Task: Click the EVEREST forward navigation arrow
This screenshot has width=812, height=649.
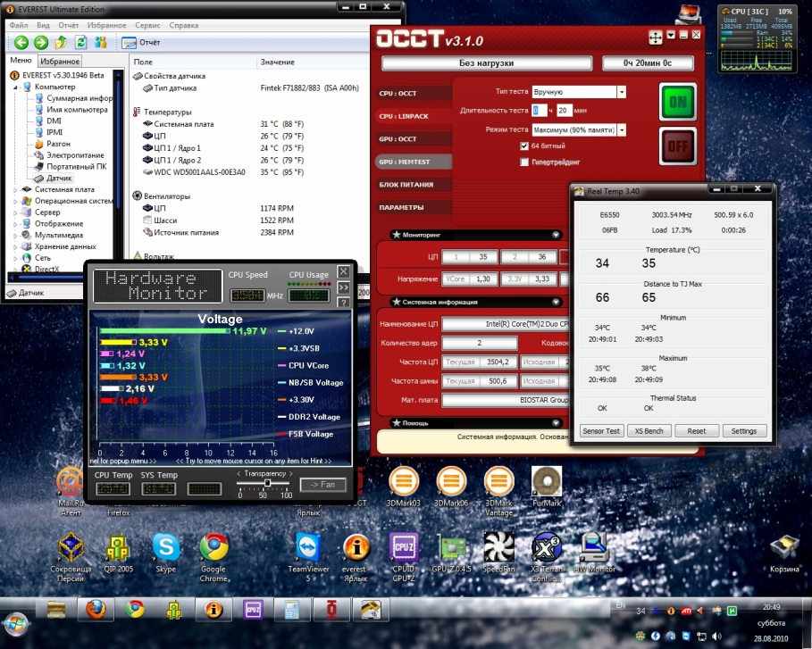Action: pyautogui.click(x=41, y=43)
